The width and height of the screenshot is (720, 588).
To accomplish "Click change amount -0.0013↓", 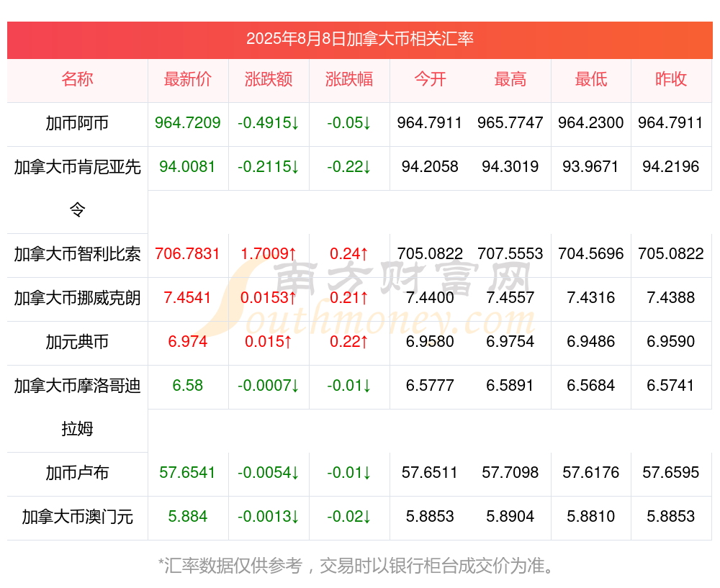I will pos(269,517).
